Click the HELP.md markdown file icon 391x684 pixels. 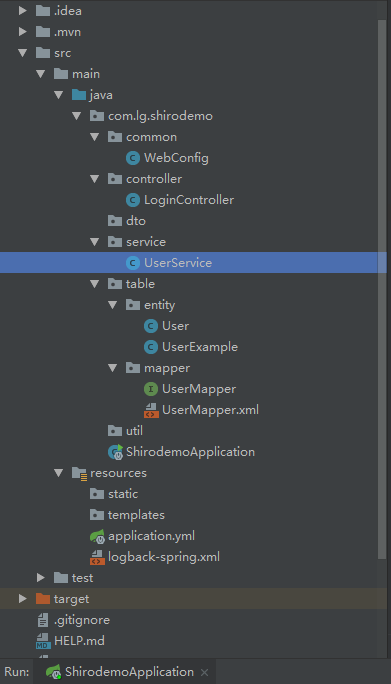click(x=43, y=641)
